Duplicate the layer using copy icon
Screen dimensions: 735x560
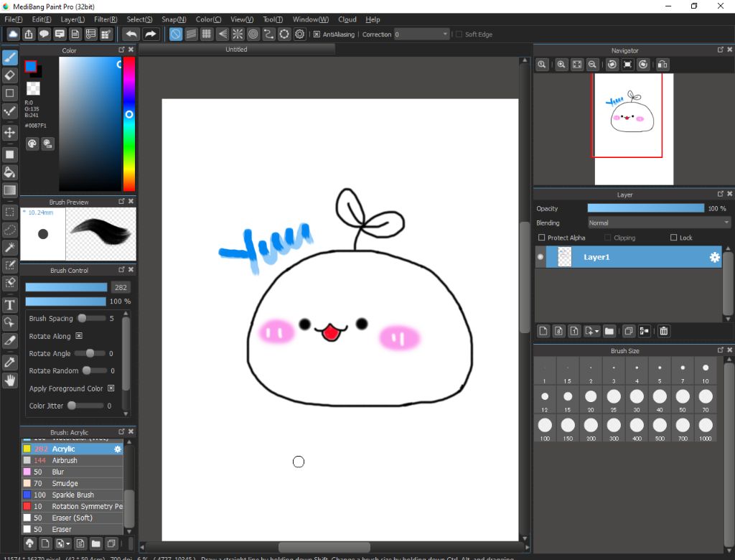[629, 331]
